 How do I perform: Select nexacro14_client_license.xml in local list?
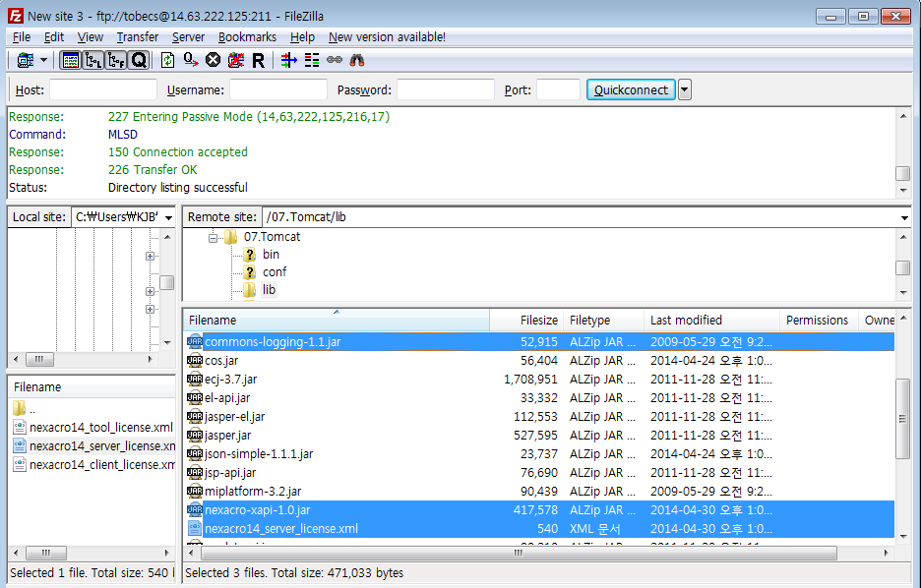pyautogui.click(x=92, y=465)
